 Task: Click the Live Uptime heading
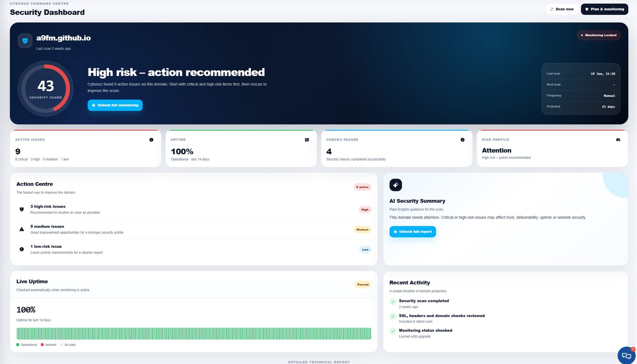32,282
